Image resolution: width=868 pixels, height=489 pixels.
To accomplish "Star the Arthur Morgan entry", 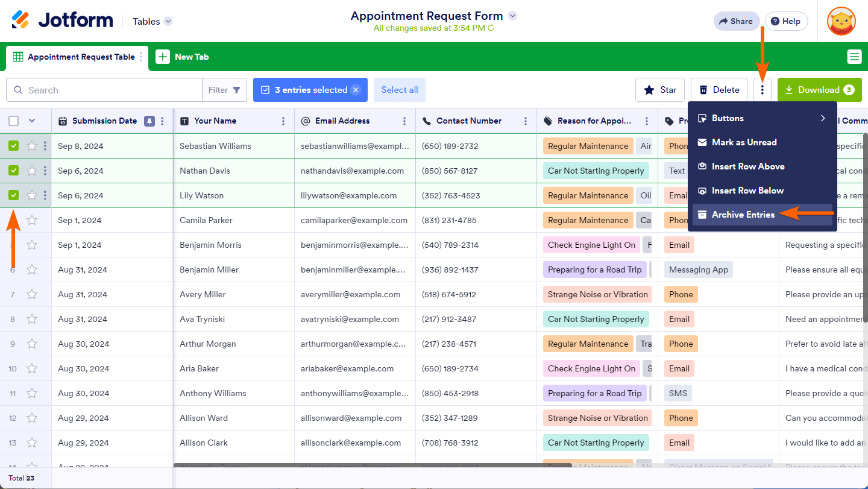I will 32,344.
